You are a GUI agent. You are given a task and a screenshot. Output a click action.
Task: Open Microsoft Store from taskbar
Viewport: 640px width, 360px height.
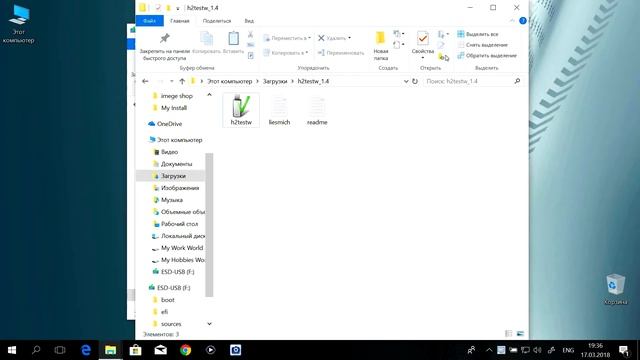[136, 350]
